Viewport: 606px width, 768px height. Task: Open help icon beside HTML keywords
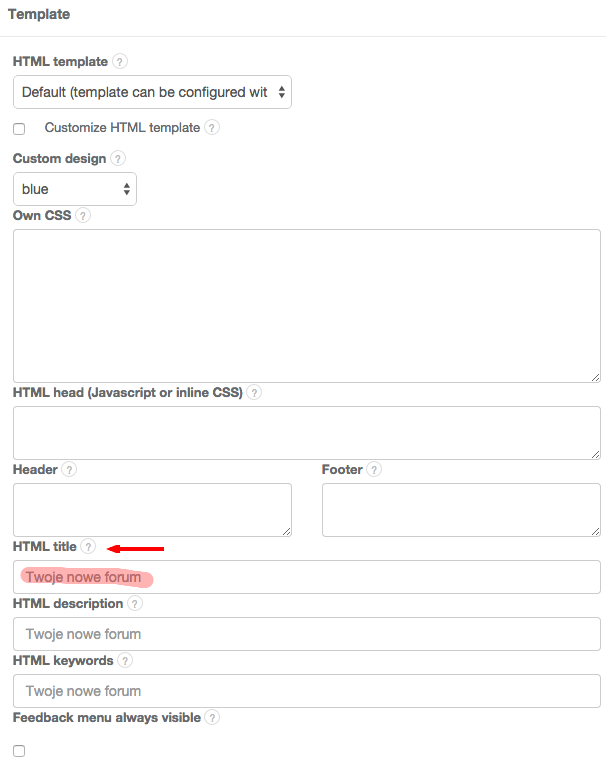point(125,661)
